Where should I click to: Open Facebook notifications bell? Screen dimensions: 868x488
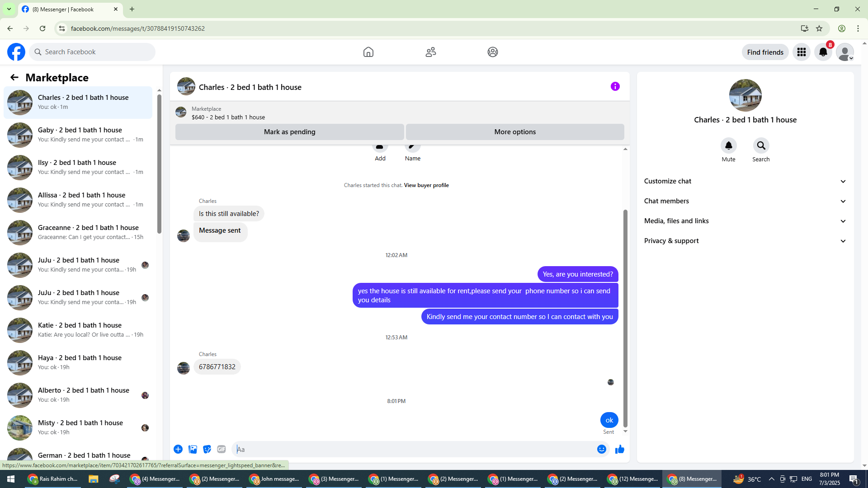point(823,52)
